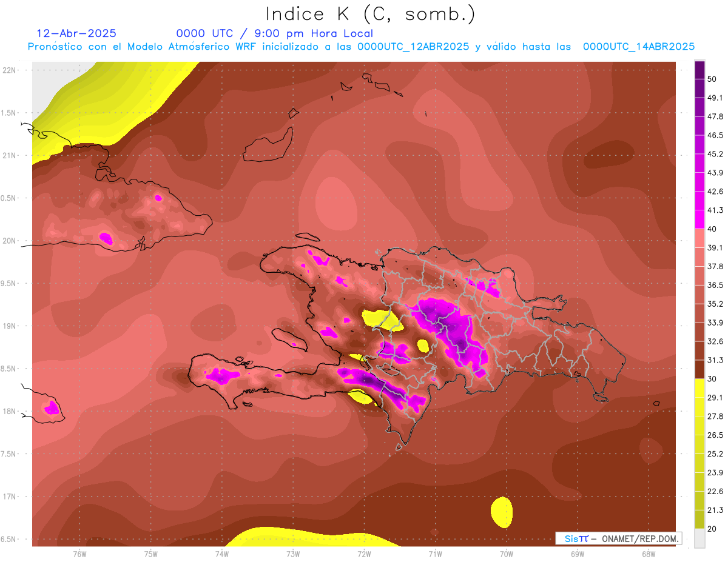Click the legend value "47.8"

pos(715,116)
